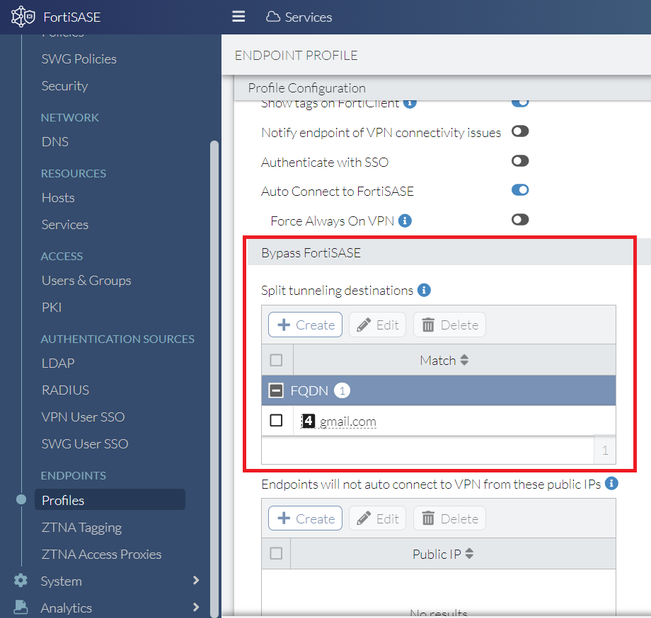651x618 pixels.
Task: Click the Services title in top bar
Action: (x=308, y=17)
